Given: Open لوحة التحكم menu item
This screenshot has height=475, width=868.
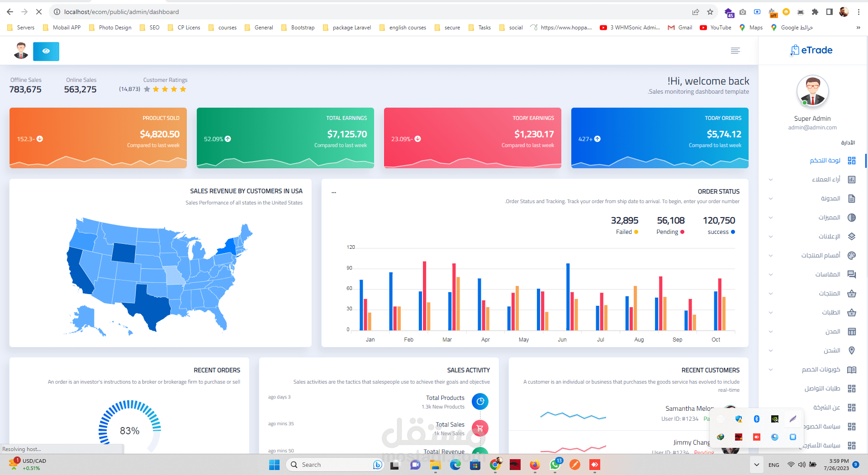Looking at the screenshot, I should coord(825,161).
